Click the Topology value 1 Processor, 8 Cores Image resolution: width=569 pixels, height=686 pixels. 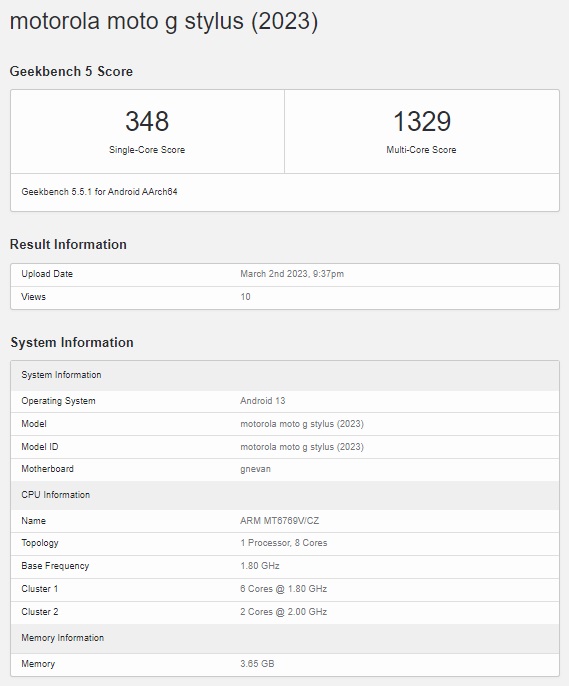[283, 543]
